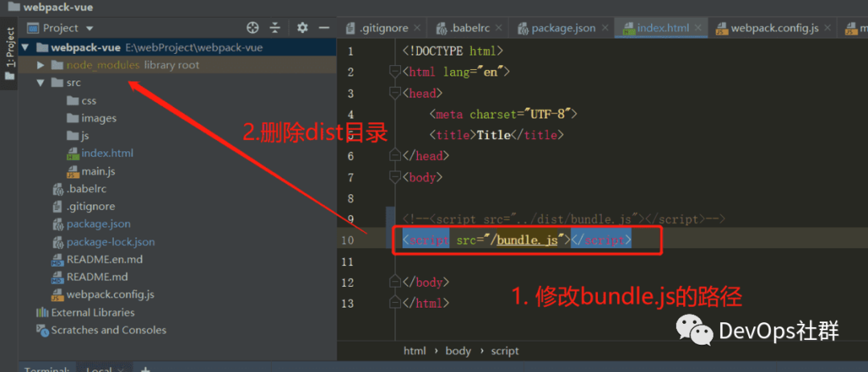Viewport: 868px width, 372px height.
Task: Select the images folder
Action: [x=92, y=118]
